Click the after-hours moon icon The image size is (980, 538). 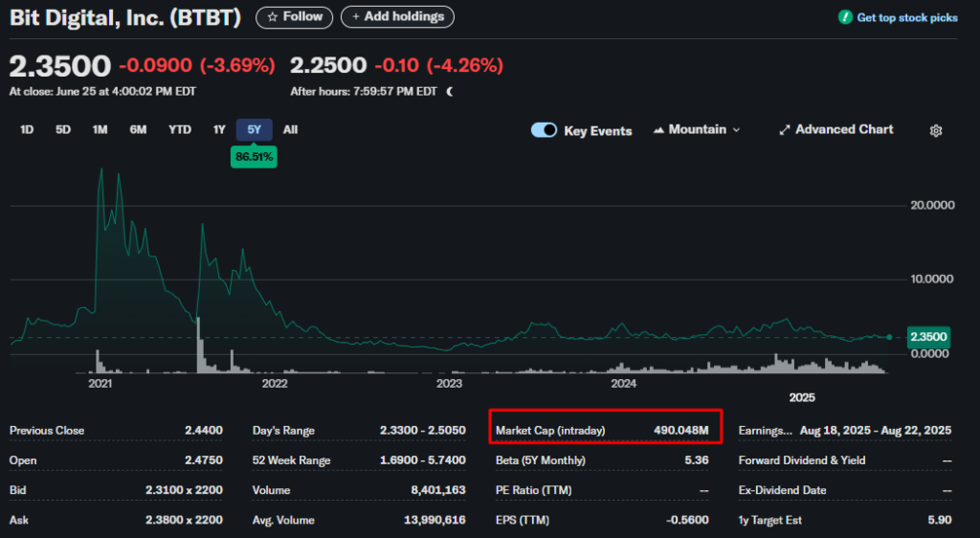(x=450, y=92)
